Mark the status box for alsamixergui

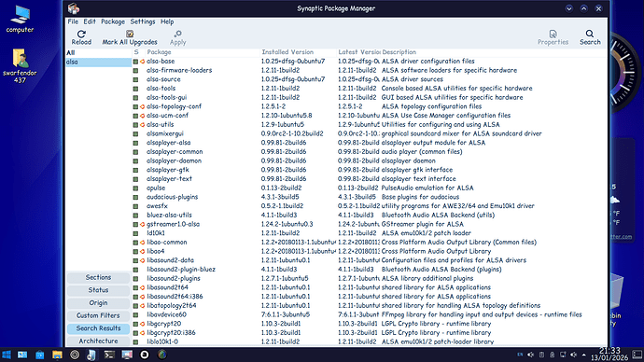135,133
